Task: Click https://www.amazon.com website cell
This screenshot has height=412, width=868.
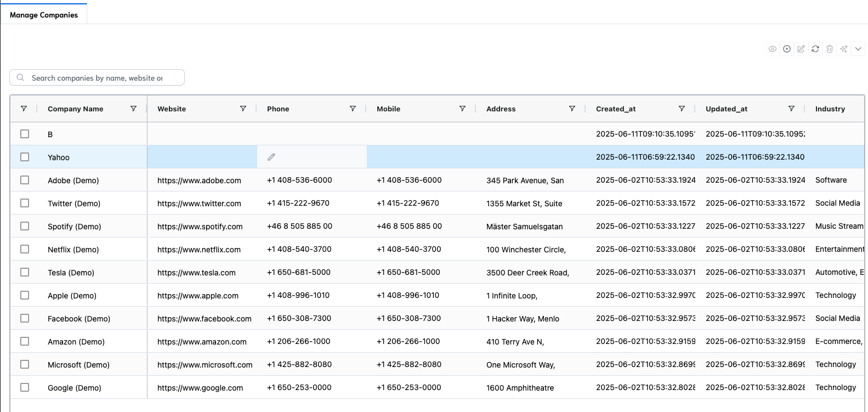Action: coord(202,342)
